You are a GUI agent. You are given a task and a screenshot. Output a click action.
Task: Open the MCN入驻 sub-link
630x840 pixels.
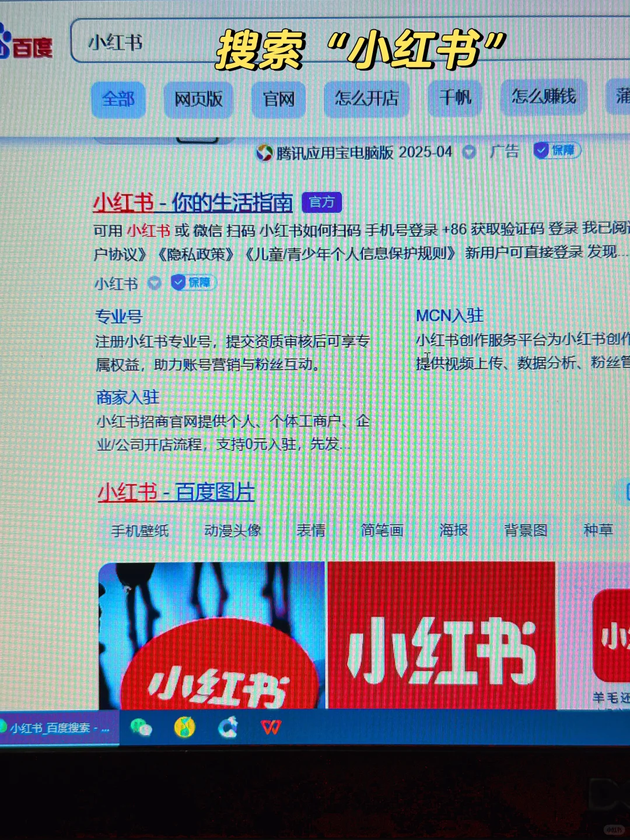450,316
